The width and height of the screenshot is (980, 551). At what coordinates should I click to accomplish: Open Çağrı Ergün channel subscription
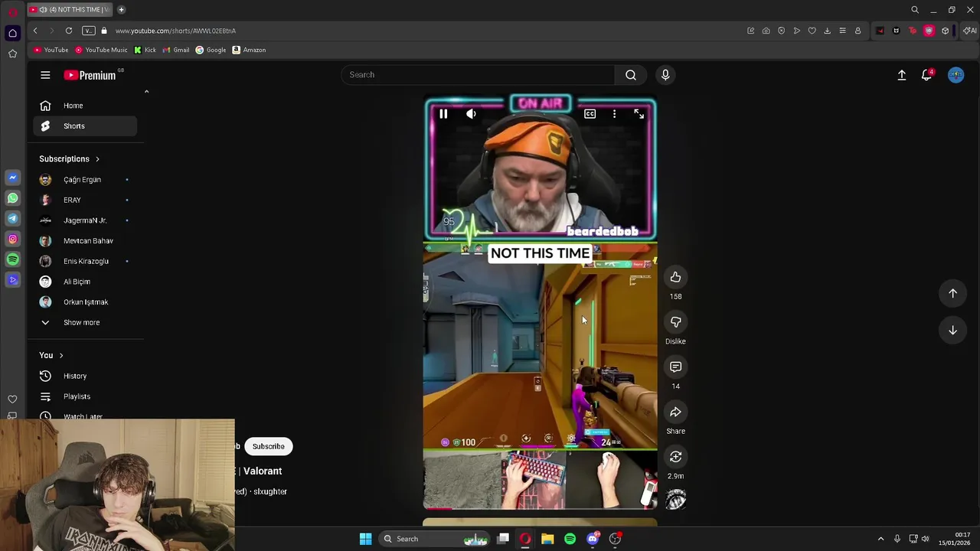(x=85, y=179)
